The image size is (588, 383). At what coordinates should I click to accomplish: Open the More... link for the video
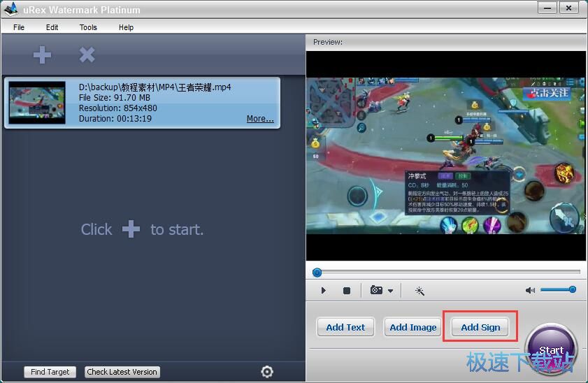260,118
